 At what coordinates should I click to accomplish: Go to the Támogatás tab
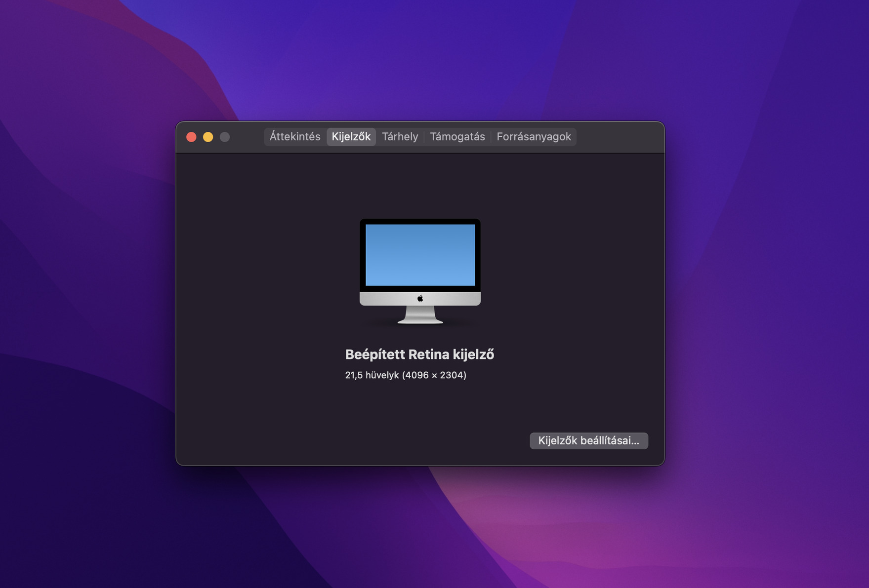click(x=457, y=137)
